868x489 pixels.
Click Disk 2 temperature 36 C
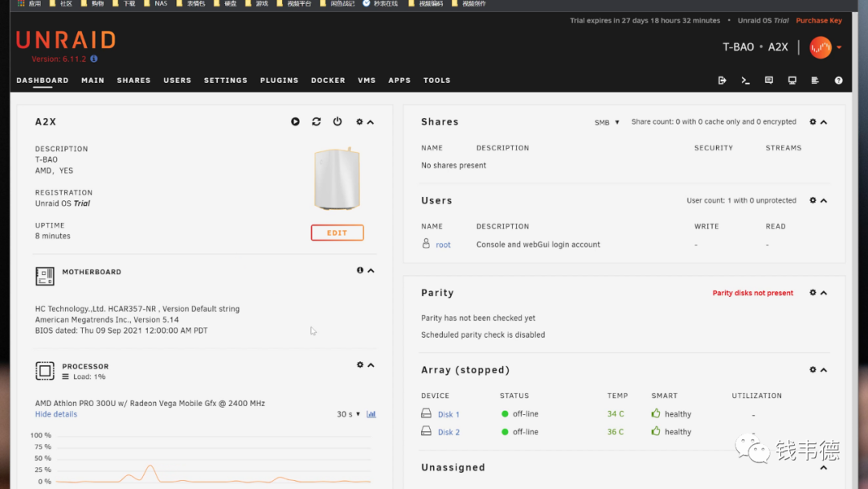coord(616,432)
